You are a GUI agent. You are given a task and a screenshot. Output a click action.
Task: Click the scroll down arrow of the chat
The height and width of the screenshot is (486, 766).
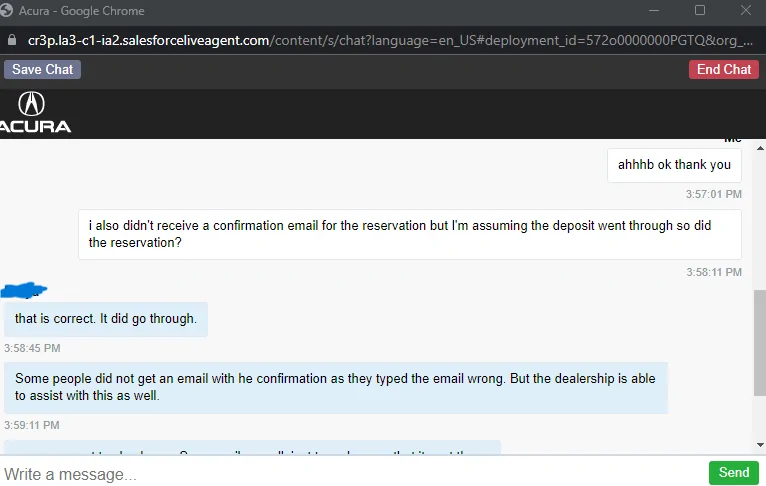(x=759, y=446)
